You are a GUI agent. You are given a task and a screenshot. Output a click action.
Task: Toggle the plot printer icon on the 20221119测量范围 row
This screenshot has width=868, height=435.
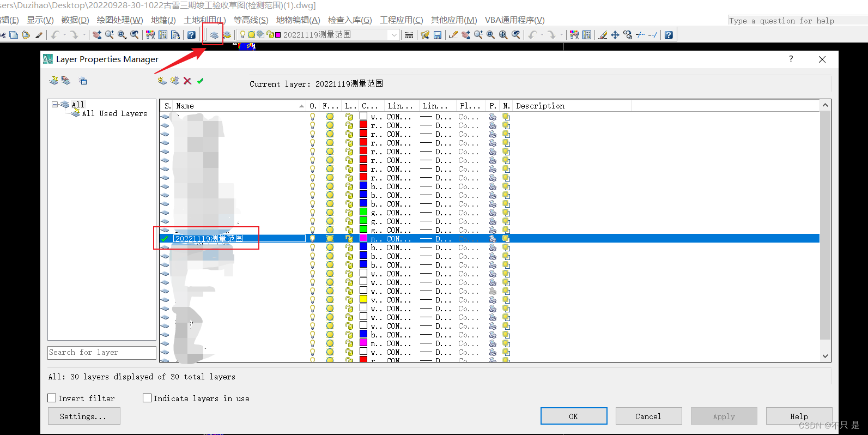pyautogui.click(x=493, y=239)
